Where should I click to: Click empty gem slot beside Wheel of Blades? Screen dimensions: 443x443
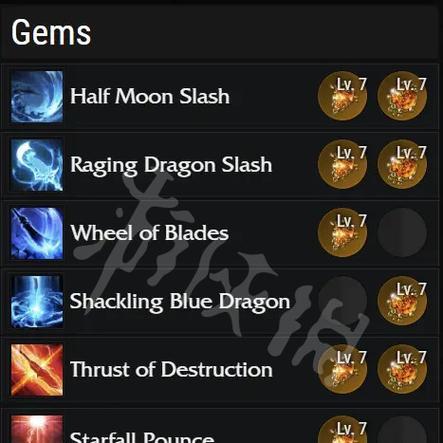coord(402,232)
